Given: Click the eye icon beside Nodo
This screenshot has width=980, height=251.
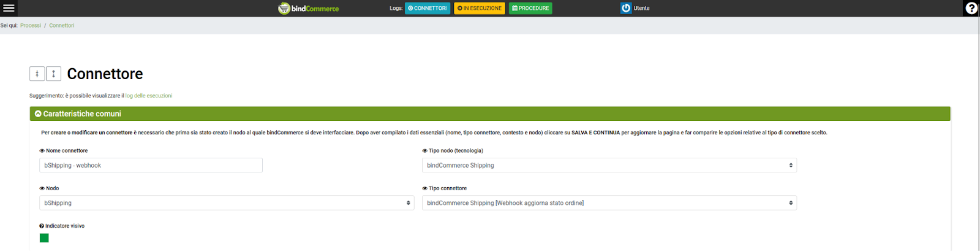Looking at the screenshot, I should point(42,188).
